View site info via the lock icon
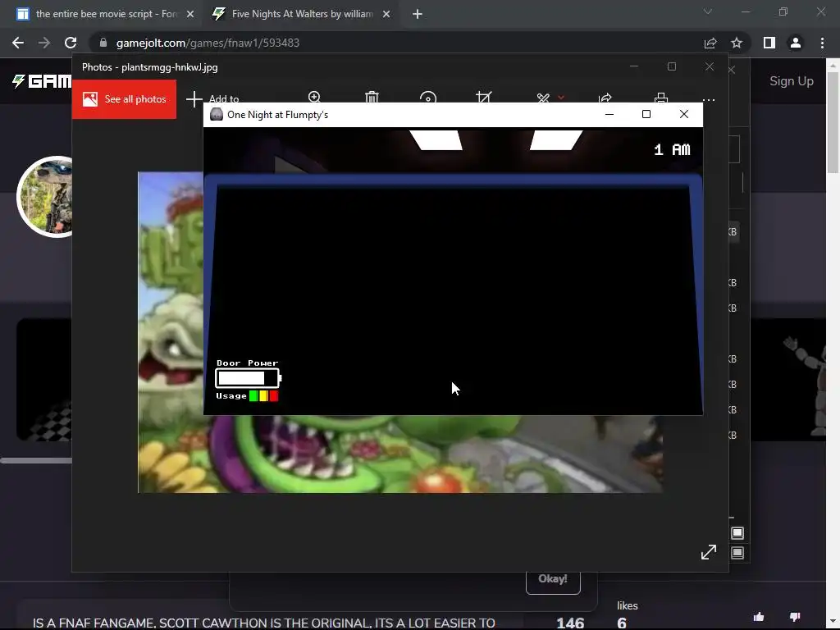 103,43
